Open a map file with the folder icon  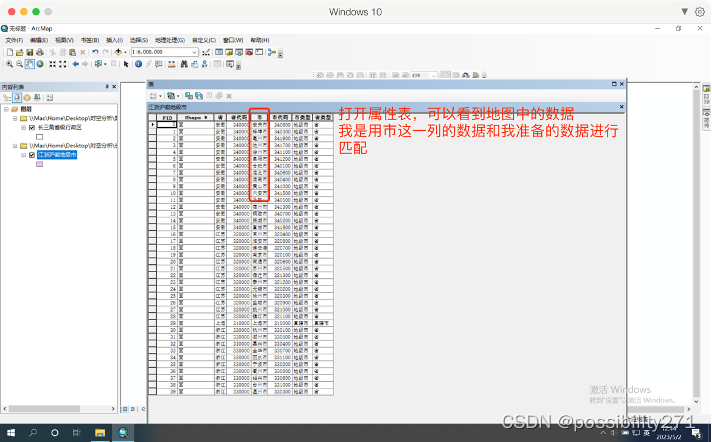click(x=20, y=52)
